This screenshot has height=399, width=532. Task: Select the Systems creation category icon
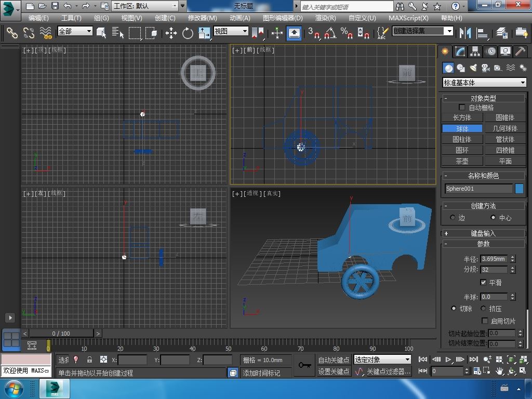pyautogui.click(x=523, y=68)
